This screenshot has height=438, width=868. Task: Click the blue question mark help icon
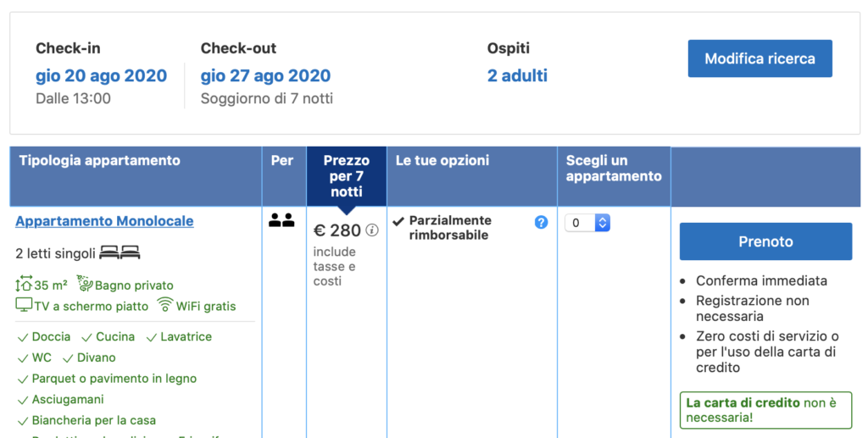(x=541, y=222)
